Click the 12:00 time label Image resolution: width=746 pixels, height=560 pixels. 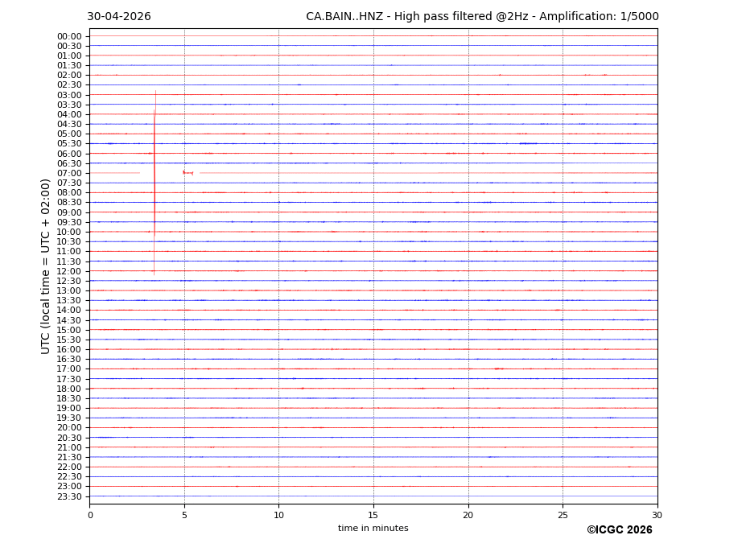[69, 271]
